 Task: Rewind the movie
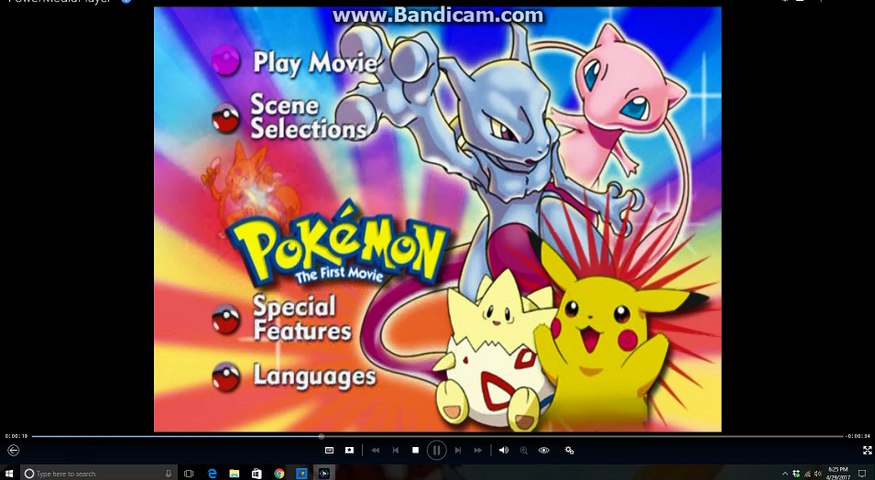pyautogui.click(x=376, y=450)
